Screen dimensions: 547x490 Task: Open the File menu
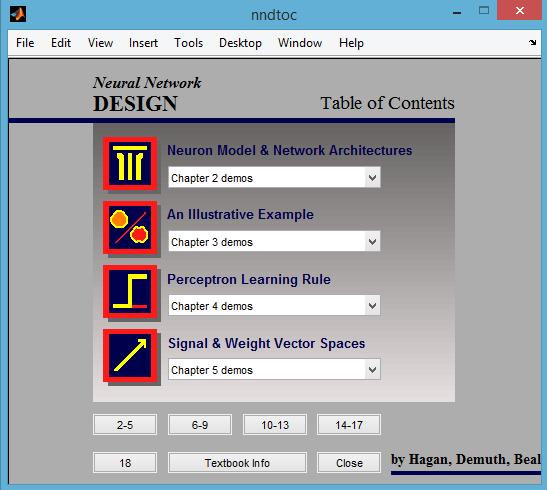tap(25, 43)
